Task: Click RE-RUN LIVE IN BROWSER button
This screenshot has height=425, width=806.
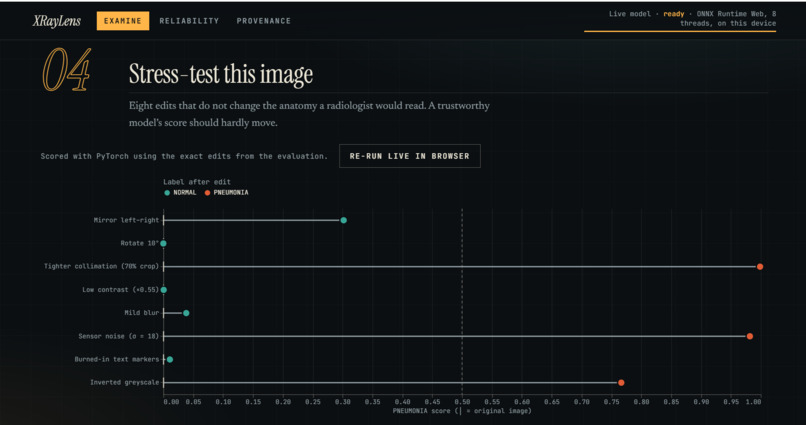Action: pos(410,156)
